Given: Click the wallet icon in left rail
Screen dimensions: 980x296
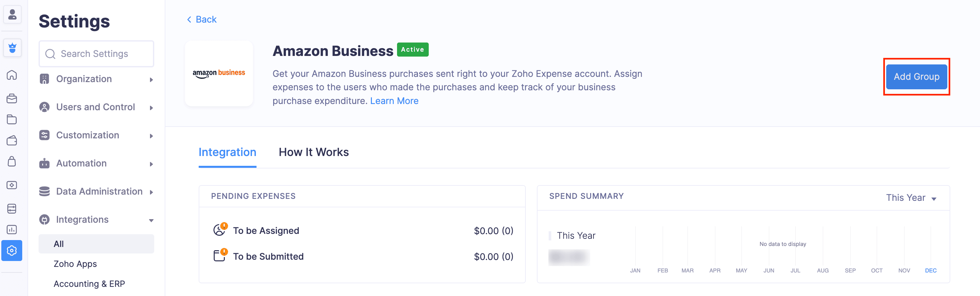Looking at the screenshot, I should tap(12, 141).
